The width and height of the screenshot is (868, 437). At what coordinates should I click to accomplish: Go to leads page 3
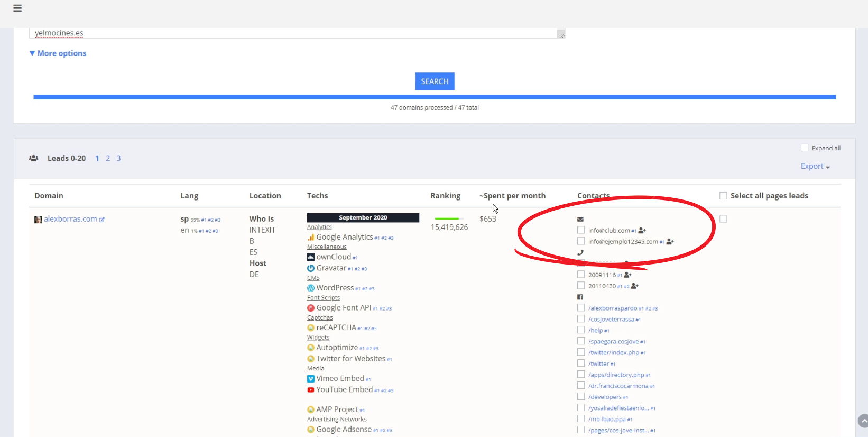point(118,158)
